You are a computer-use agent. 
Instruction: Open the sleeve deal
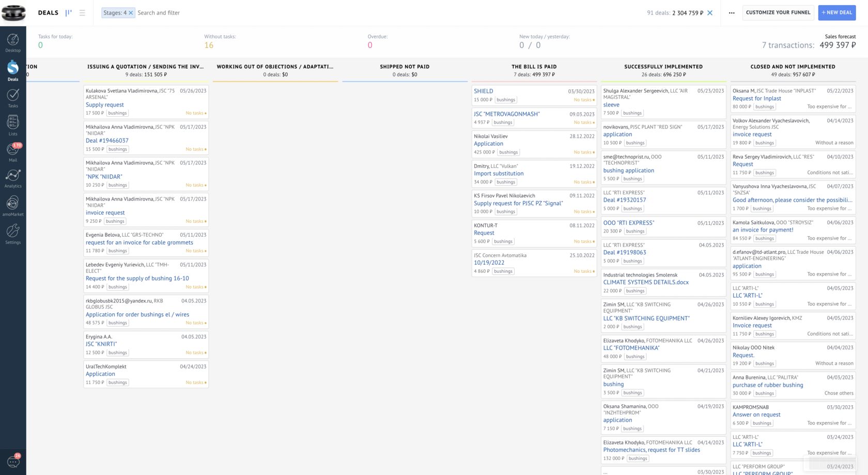click(611, 104)
